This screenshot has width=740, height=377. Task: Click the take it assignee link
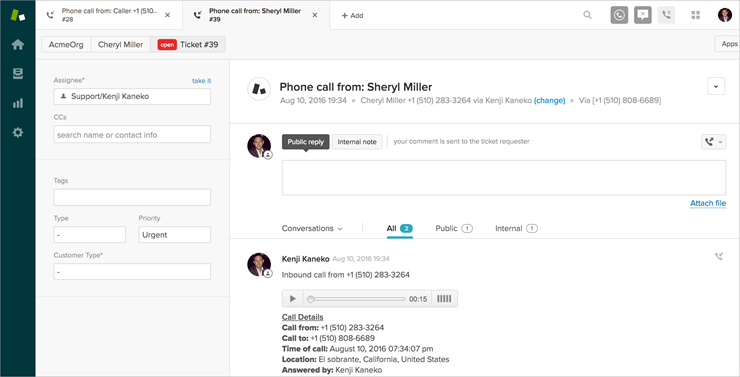click(202, 81)
